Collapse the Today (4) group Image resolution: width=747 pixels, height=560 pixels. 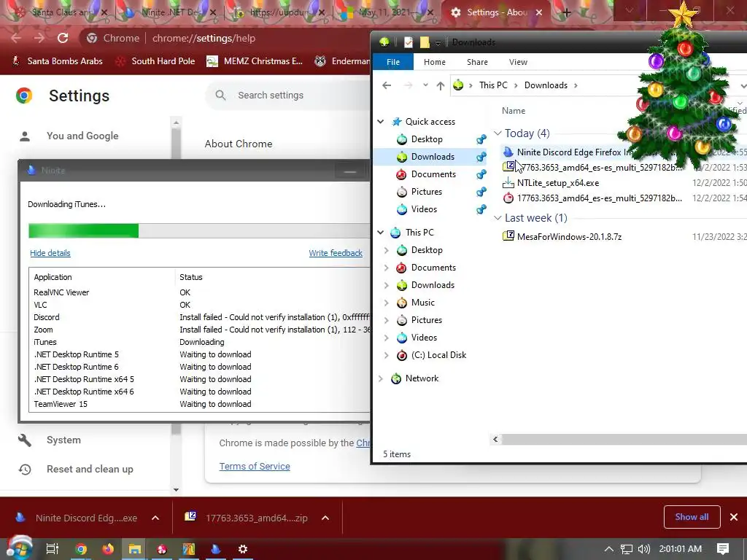point(498,133)
